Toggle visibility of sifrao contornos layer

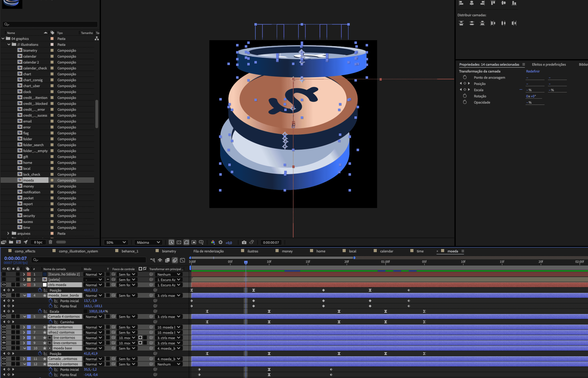(4, 327)
